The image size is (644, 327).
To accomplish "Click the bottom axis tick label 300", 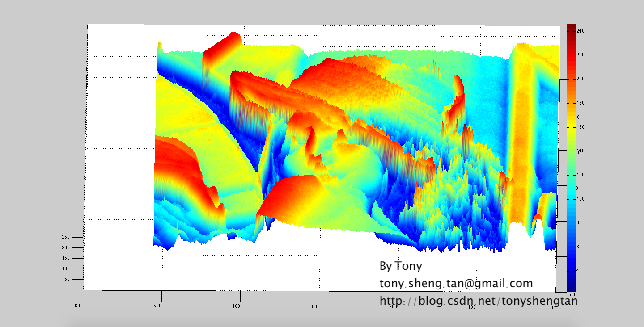I will [314, 306].
